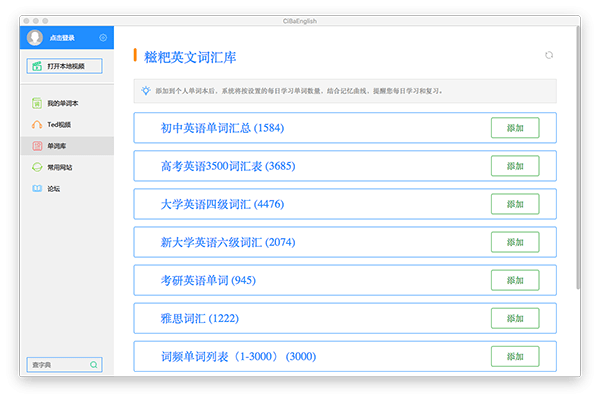600x400 pixels.
Task: Go to Ted视频 in the sidebar
Action: 67,124
